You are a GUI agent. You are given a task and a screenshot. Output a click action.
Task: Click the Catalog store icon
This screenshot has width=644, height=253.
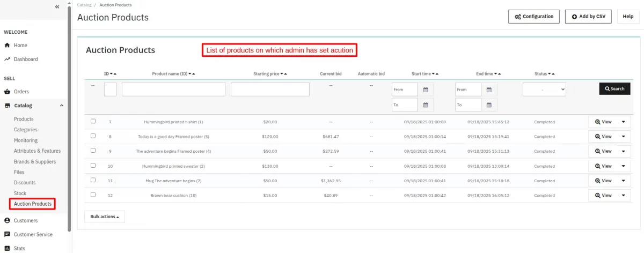coord(8,106)
